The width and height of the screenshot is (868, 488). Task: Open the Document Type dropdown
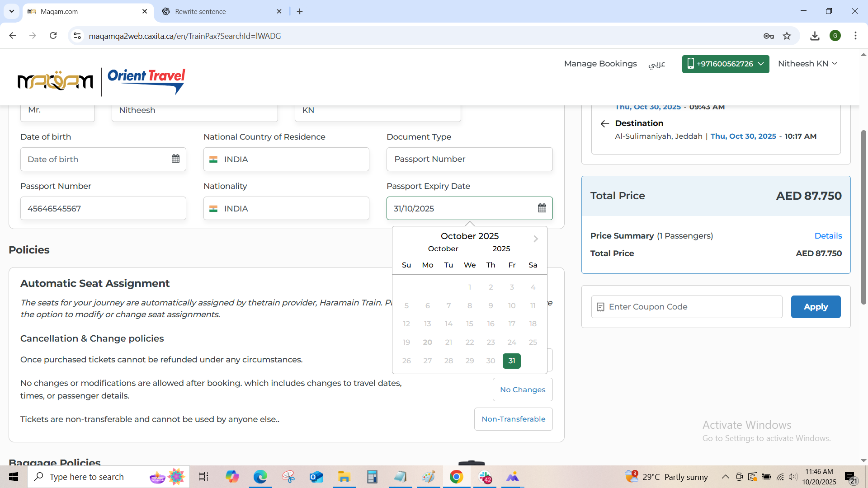469,159
